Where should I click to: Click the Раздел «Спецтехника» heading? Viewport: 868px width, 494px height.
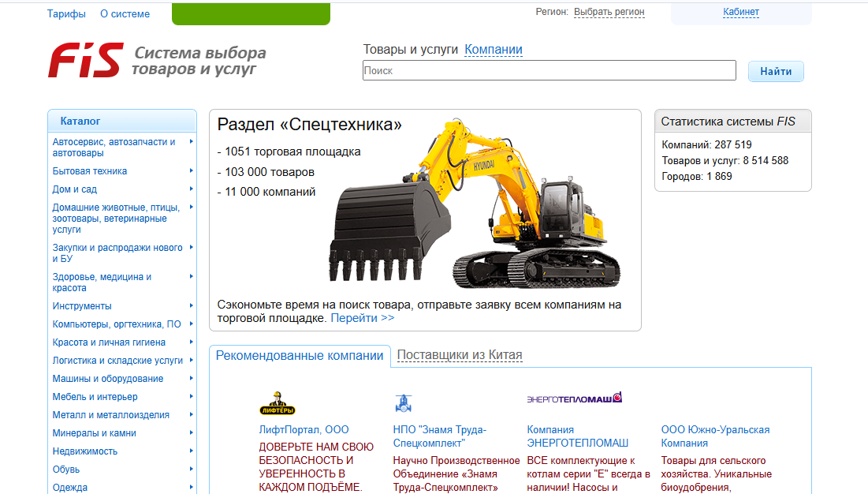[310, 124]
